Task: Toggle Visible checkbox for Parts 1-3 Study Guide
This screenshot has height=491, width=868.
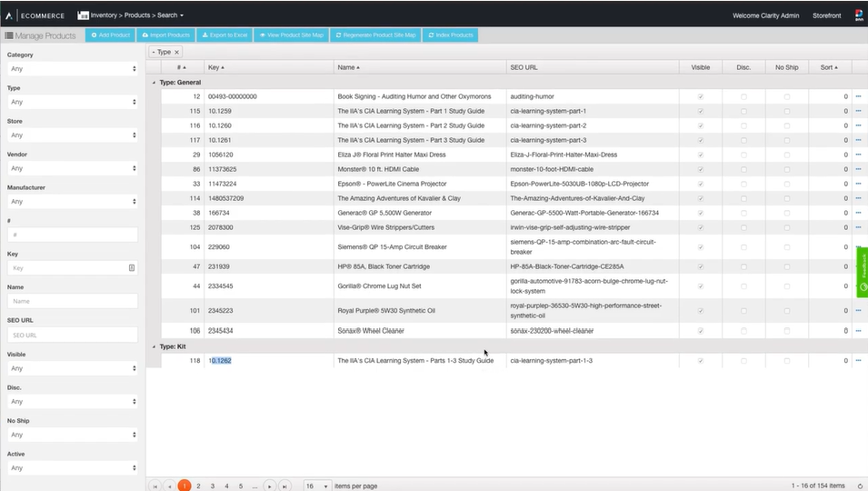Action: [x=700, y=360]
